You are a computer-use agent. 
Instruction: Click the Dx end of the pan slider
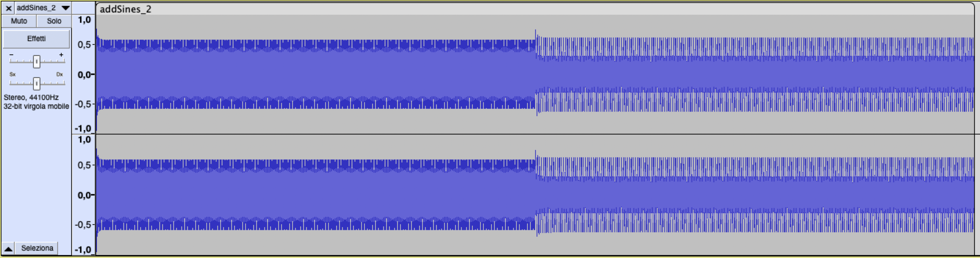pyautogui.click(x=60, y=74)
